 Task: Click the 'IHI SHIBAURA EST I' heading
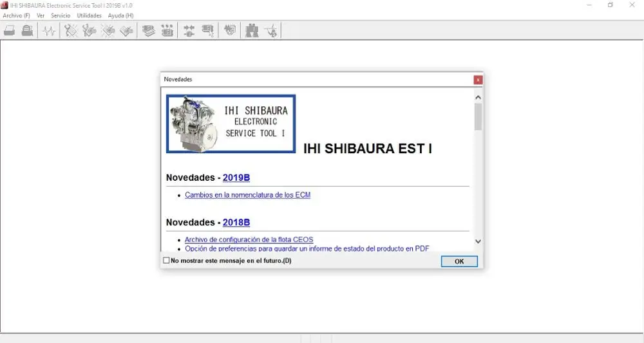(x=368, y=149)
